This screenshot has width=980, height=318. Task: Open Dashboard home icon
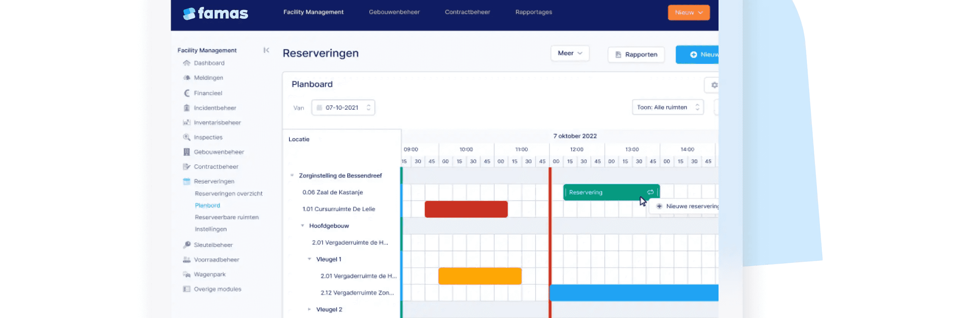[186, 63]
